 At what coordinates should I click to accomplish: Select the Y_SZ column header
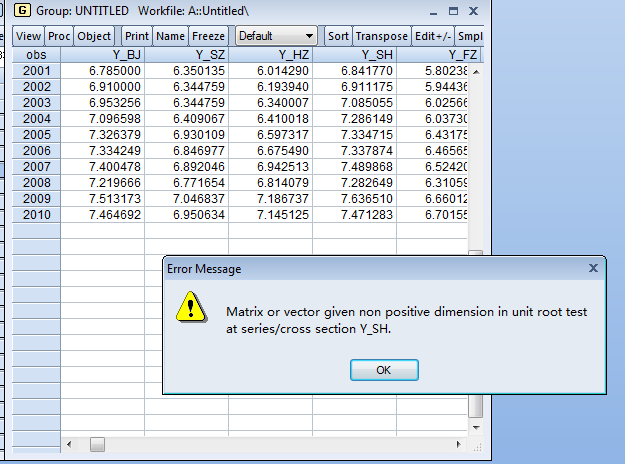click(x=187, y=55)
